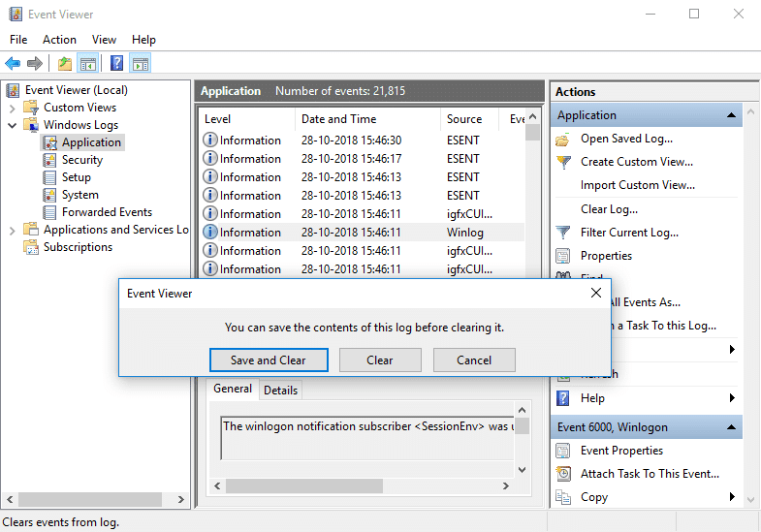761x532 pixels.
Task: Switch to the General tab
Action: click(x=233, y=389)
